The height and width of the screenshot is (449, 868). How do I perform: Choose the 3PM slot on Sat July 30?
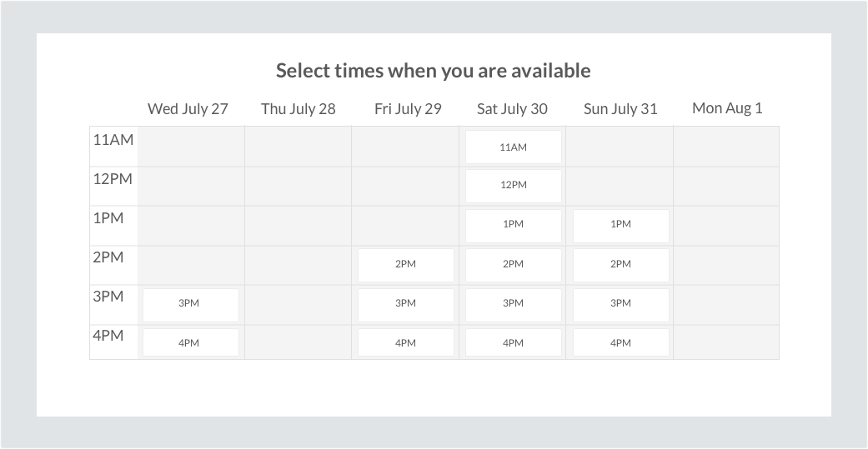click(513, 305)
